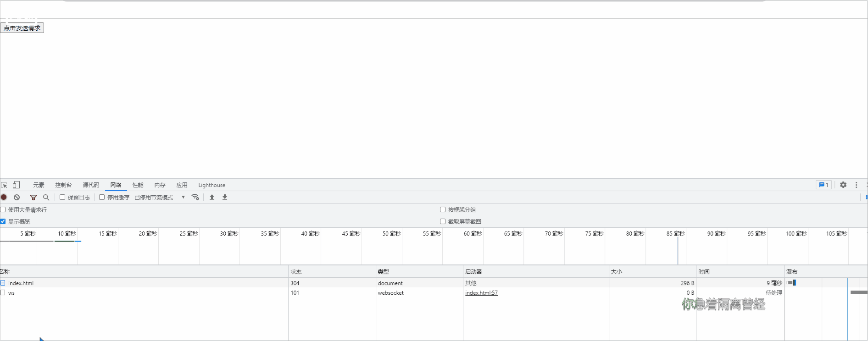Sort by 时间 column header

(740, 271)
